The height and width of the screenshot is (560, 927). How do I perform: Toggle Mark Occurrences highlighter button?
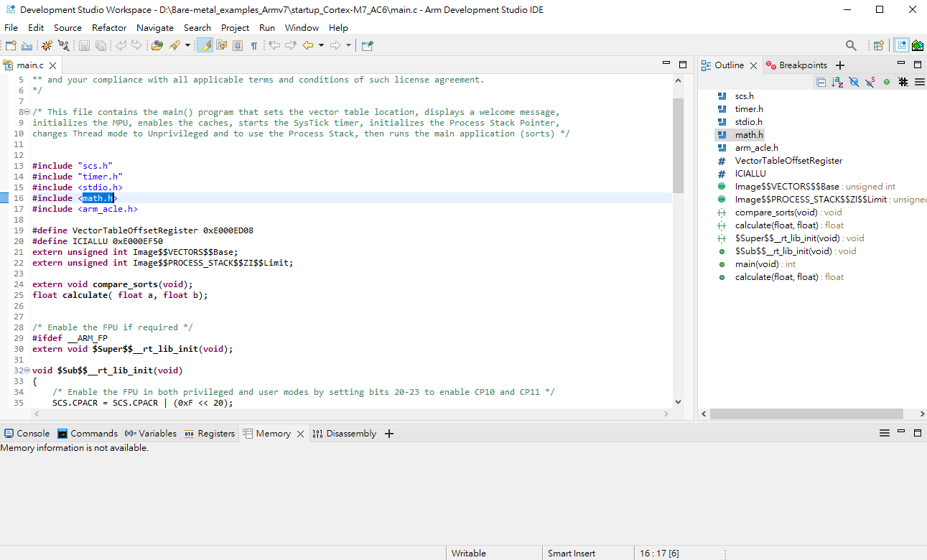[x=205, y=45]
